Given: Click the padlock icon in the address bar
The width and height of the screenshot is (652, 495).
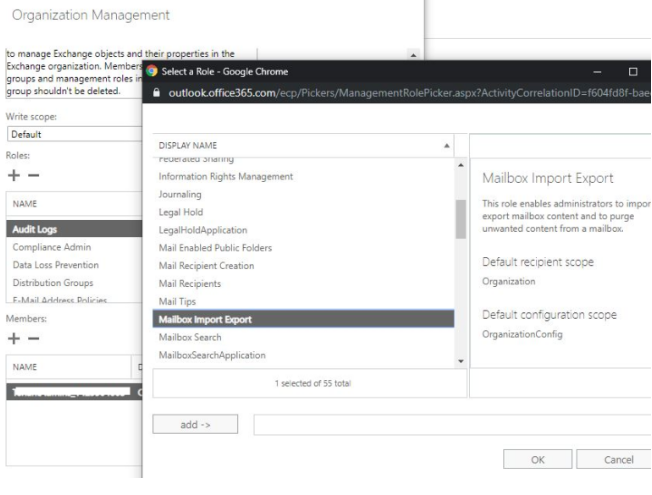Looking at the screenshot, I should click(x=156, y=92).
